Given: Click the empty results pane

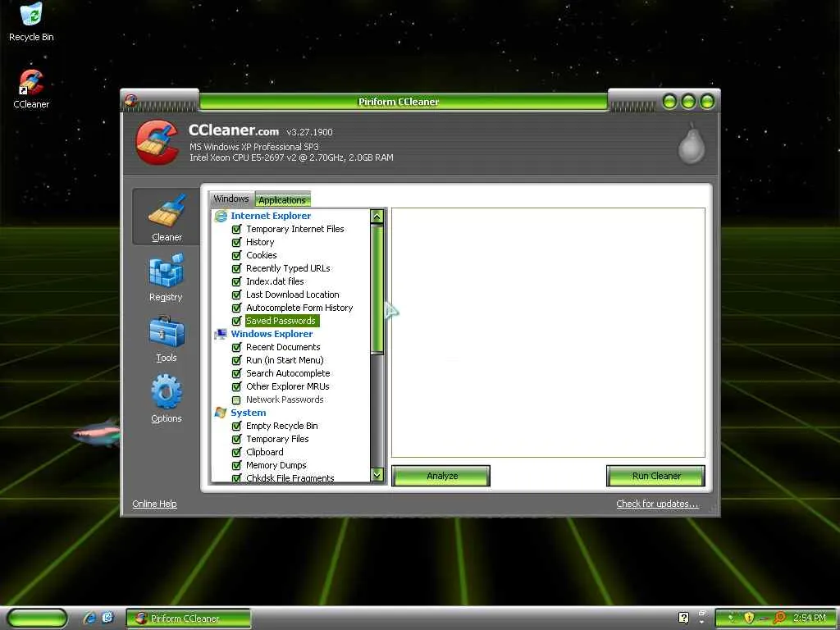Looking at the screenshot, I should 548,333.
